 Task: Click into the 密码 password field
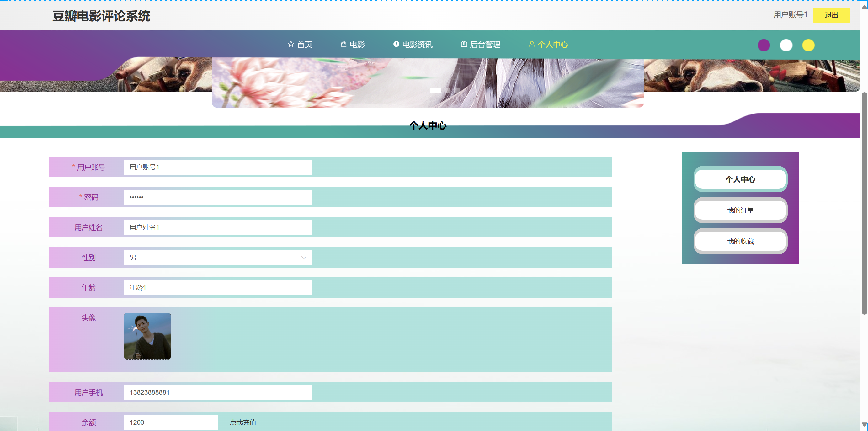(218, 197)
